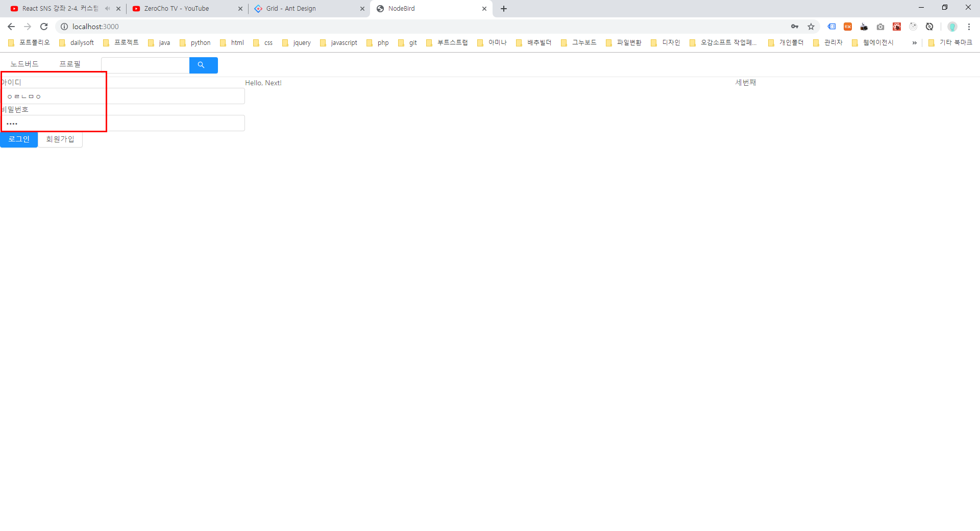Open the 그누보드 bookmark folder

tap(579, 43)
